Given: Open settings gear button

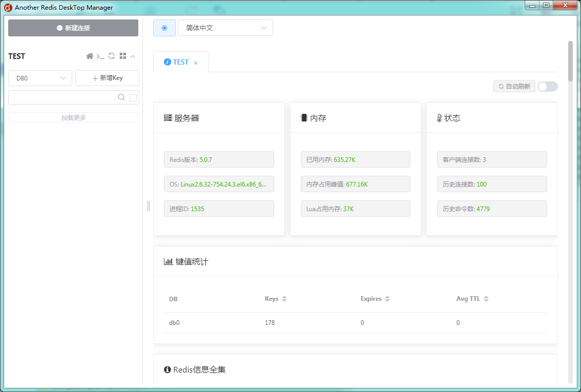Looking at the screenshot, I should click(x=164, y=28).
